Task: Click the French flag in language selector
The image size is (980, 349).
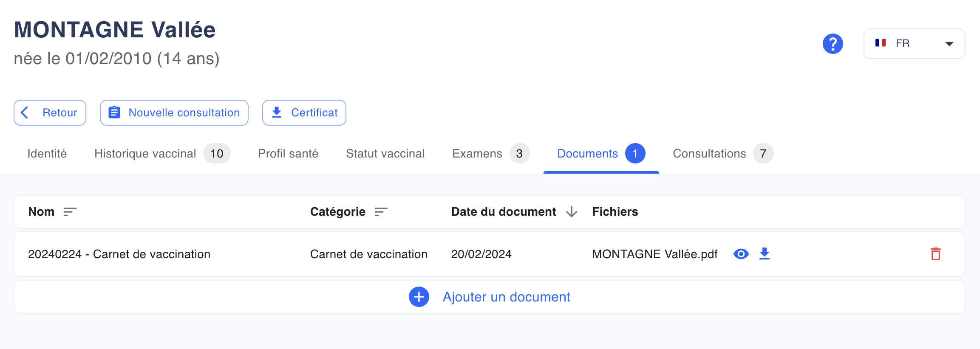Action: pyautogui.click(x=880, y=43)
